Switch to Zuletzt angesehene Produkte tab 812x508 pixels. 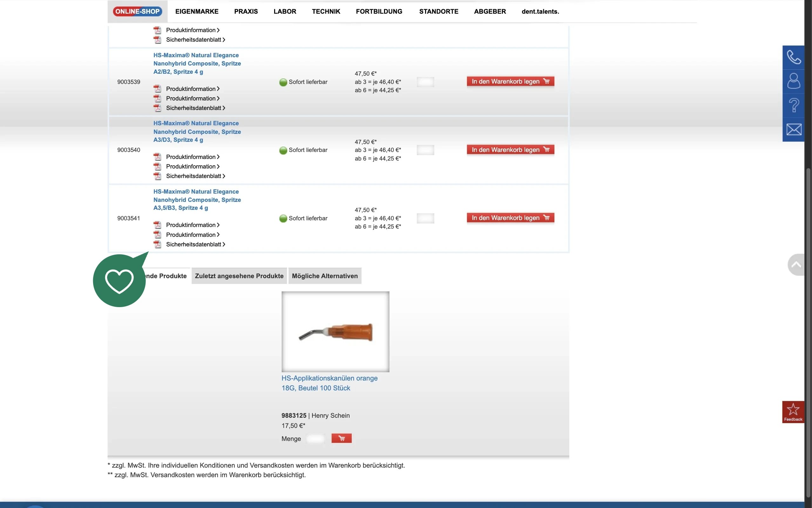pyautogui.click(x=239, y=276)
